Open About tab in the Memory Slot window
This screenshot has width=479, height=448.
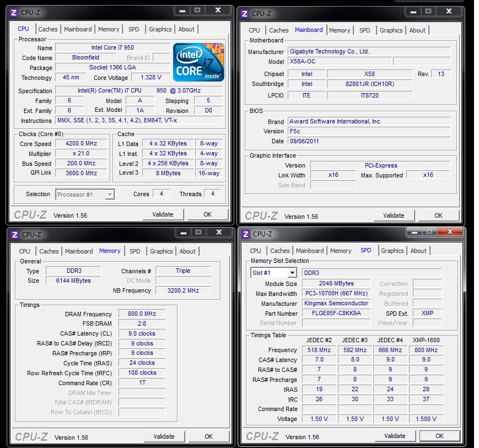coord(418,251)
